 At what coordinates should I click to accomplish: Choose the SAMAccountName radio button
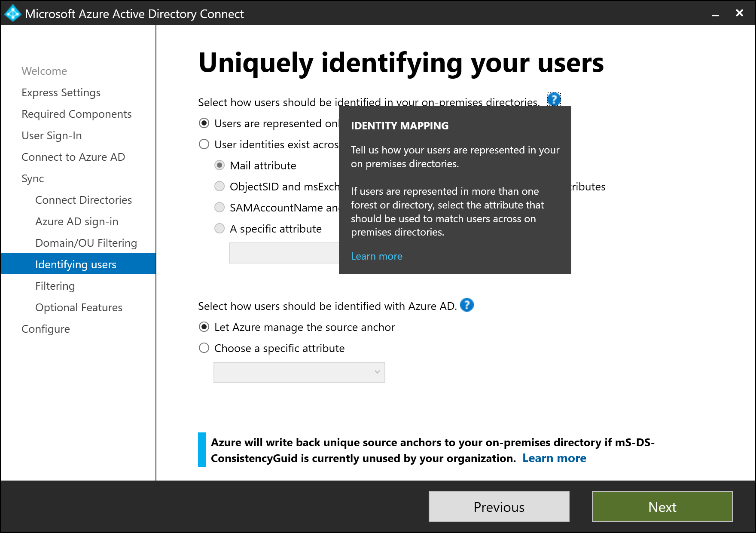219,208
